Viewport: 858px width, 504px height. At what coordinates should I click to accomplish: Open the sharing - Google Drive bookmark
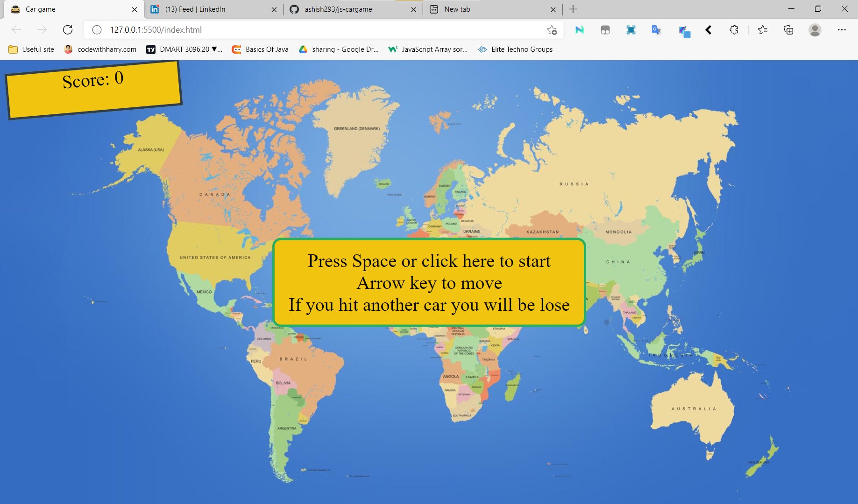[339, 49]
